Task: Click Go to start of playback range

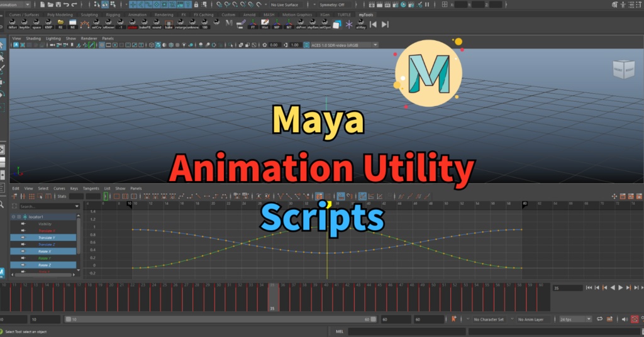Action: [589, 288]
